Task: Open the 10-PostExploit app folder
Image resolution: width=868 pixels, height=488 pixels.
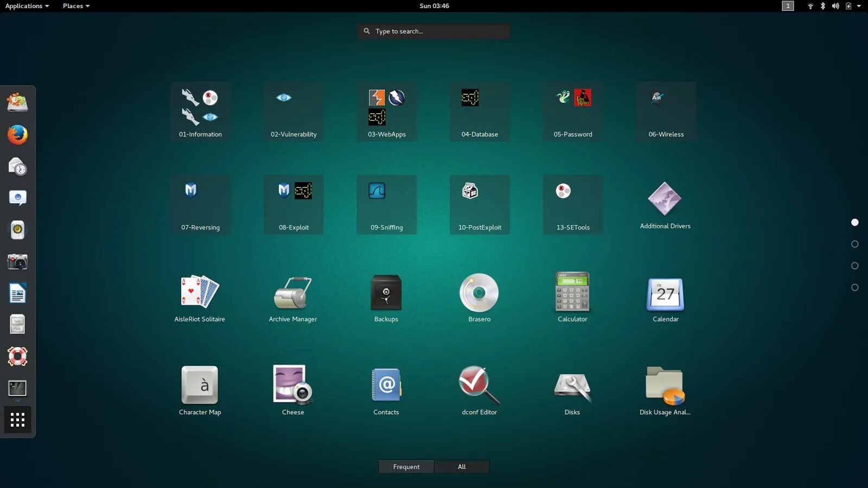Action: click(480, 205)
